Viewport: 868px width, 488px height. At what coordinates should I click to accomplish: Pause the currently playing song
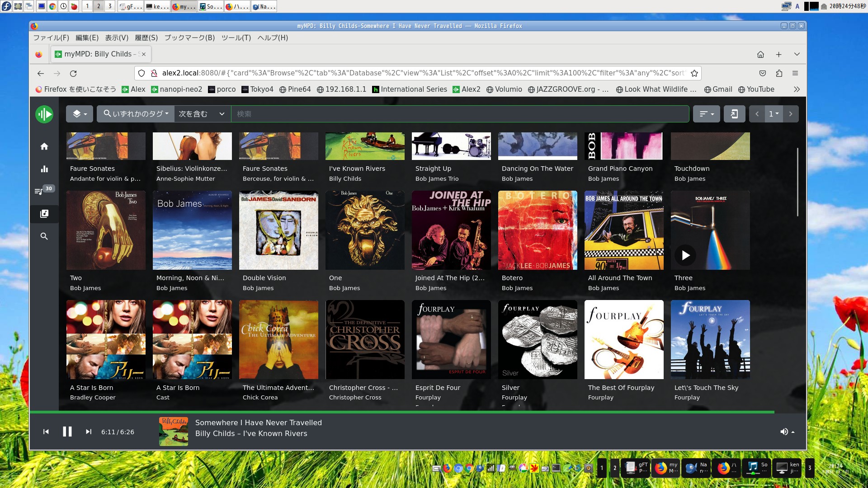click(x=67, y=432)
